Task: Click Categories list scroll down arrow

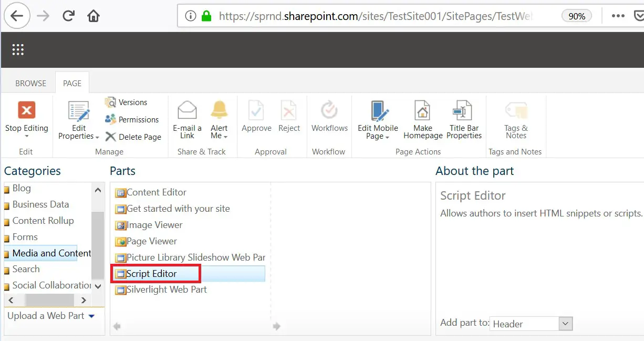Action: point(98,286)
